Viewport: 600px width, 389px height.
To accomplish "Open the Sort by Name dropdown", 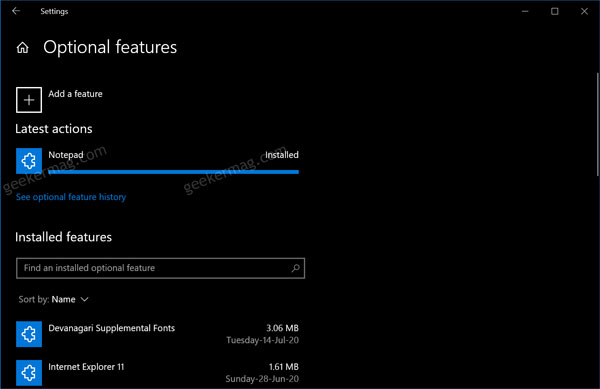I will [54, 299].
